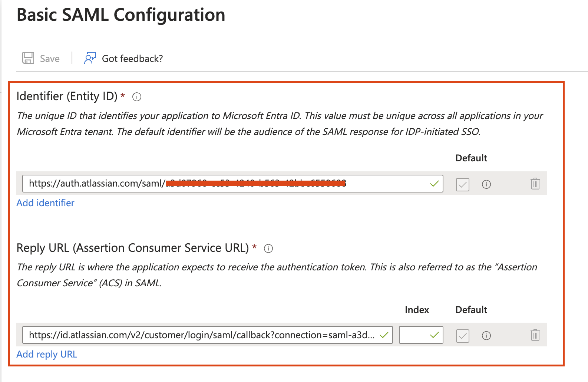
Task: Click the Save floppy disk icon
Action: [x=28, y=58]
